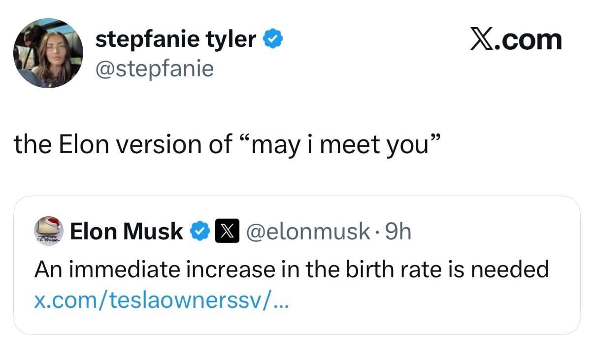Click the Elon Musk display name
Screen dimensions: 594x364
point(127,231)
